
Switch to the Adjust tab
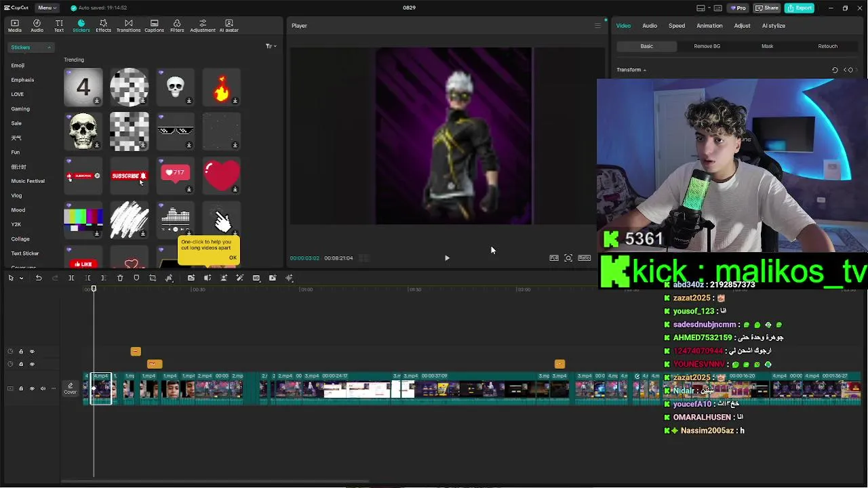click(x=742, y=26)
